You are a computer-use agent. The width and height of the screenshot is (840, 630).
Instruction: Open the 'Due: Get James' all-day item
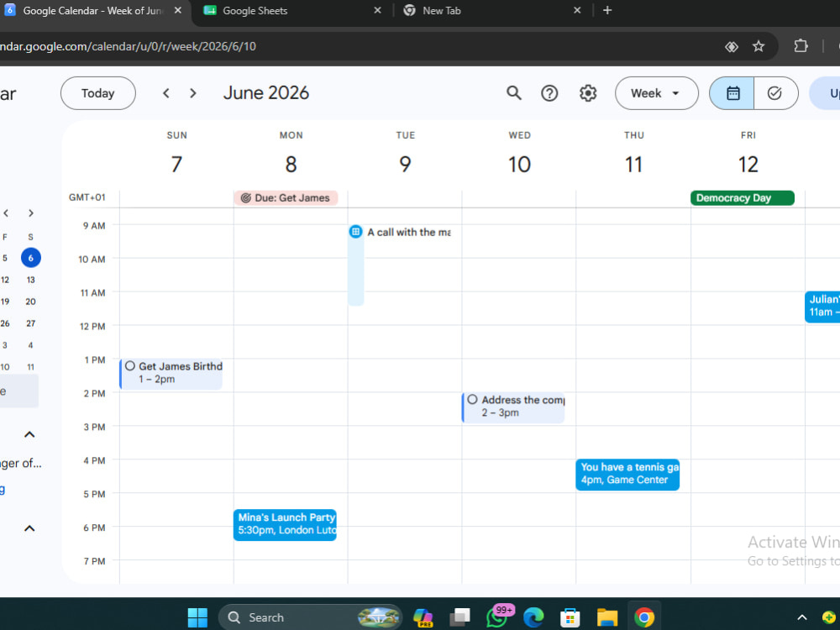click(x=286, y=198)
